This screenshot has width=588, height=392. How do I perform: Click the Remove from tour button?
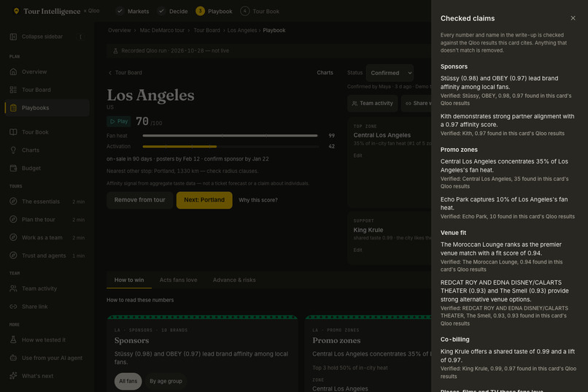click(139, 200)
